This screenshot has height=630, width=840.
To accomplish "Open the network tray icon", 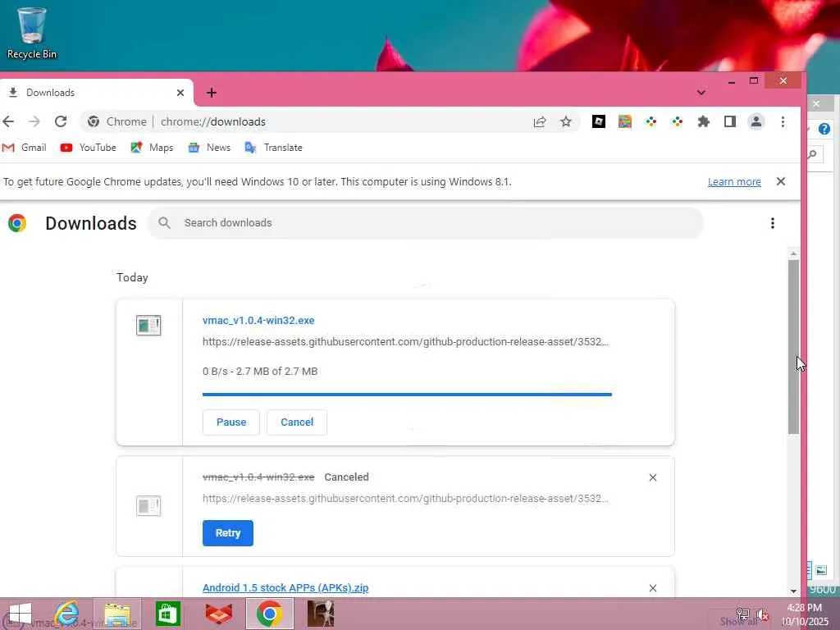I will click(742, 614).
